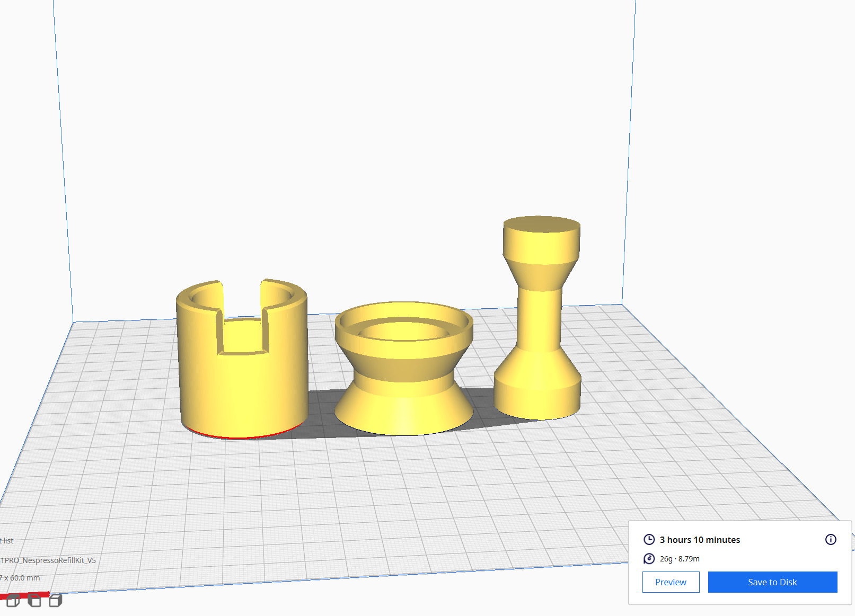The height and width of the screenshot is (616, 855).
Task: Click the '3 hours 10 minutes' time estimate
Action: coord(700,540)
